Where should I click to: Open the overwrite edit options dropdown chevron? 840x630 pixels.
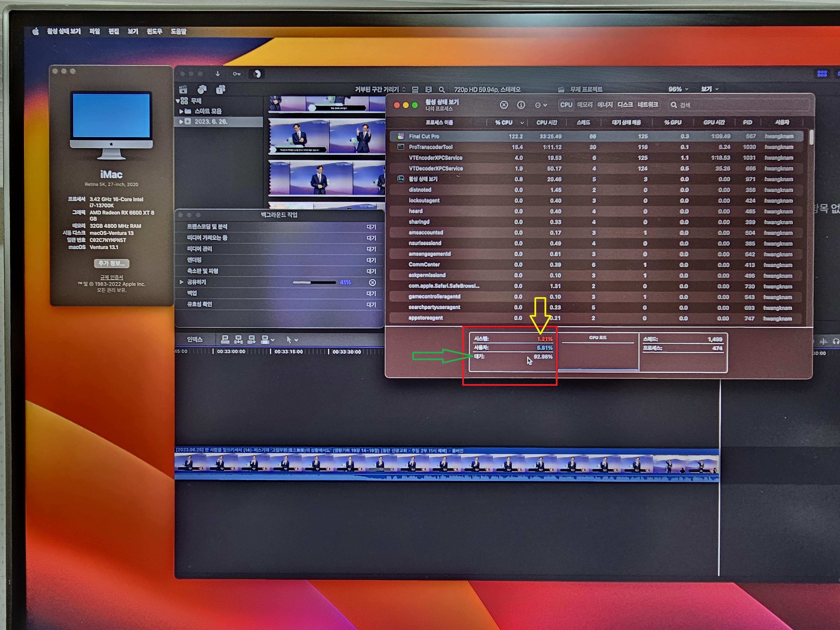(x=273, y=340)
